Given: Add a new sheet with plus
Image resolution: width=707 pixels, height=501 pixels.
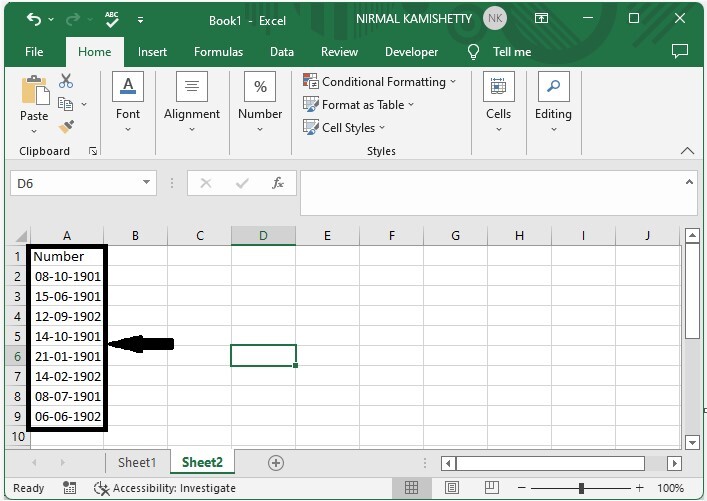Looking at the screenshot, I should click(x=275, y=463).
